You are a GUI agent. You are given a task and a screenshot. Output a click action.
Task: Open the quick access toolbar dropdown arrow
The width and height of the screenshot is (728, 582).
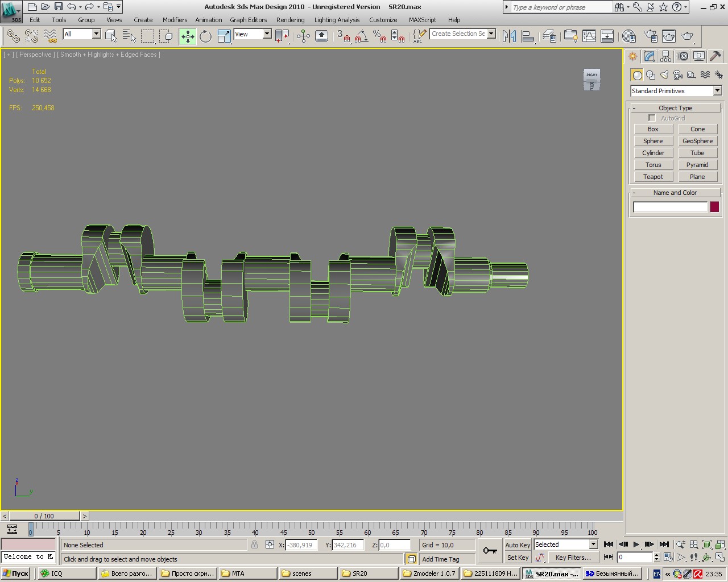[x=118, y=7]
